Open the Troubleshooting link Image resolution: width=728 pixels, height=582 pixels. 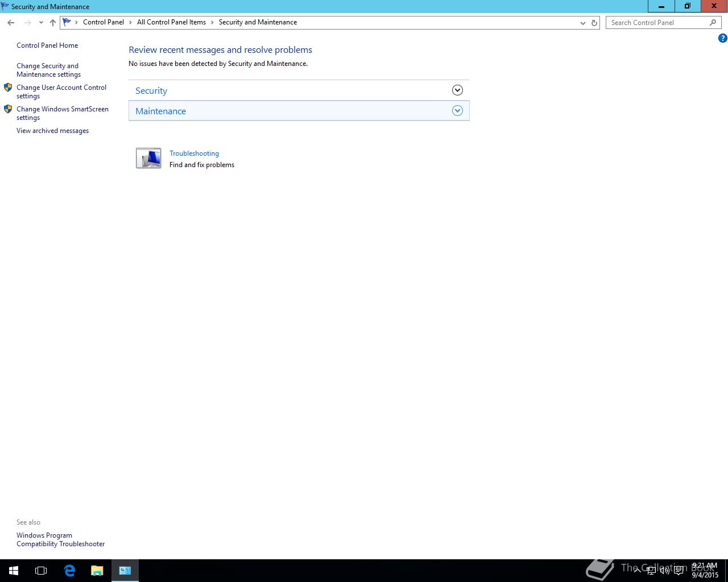coord(194,153)
